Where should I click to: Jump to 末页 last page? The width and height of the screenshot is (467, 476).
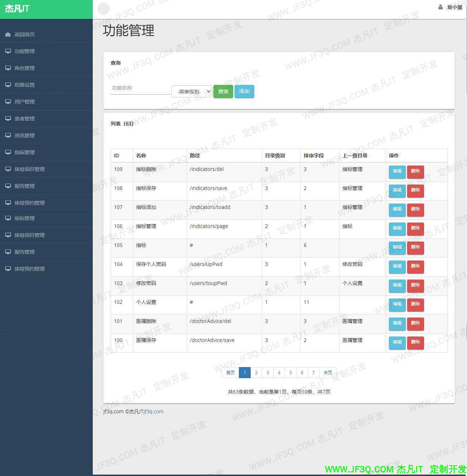(328, 373)
